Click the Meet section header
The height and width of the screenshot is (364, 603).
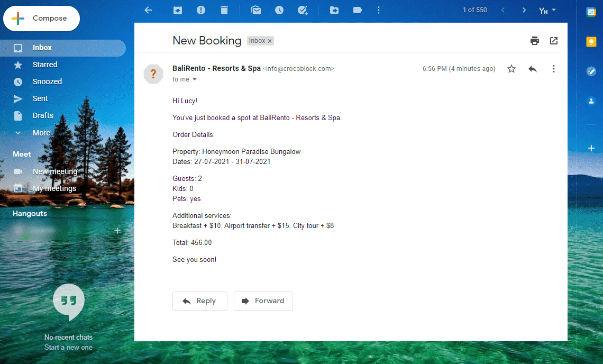pyautogui.click(x=22, y=154)
